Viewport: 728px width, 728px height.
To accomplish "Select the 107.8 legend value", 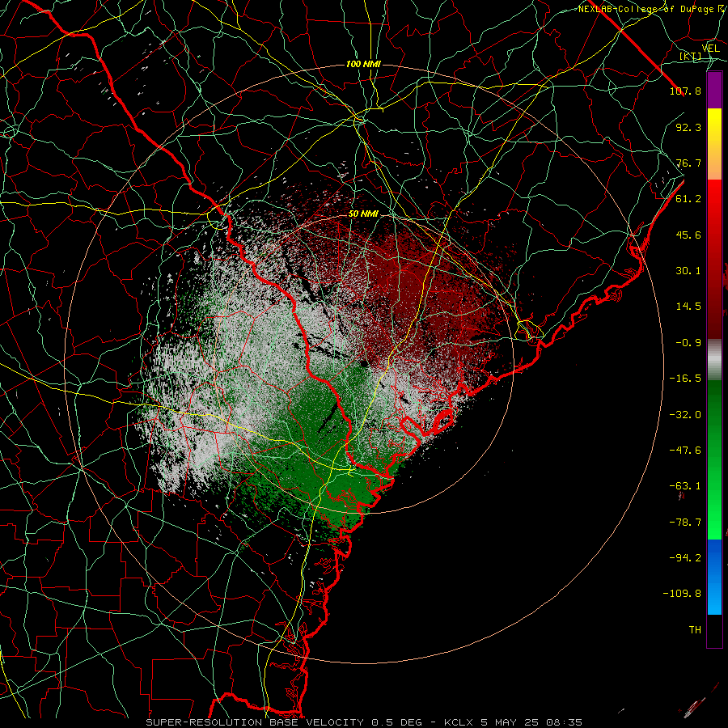I will (x=685, y=91).
